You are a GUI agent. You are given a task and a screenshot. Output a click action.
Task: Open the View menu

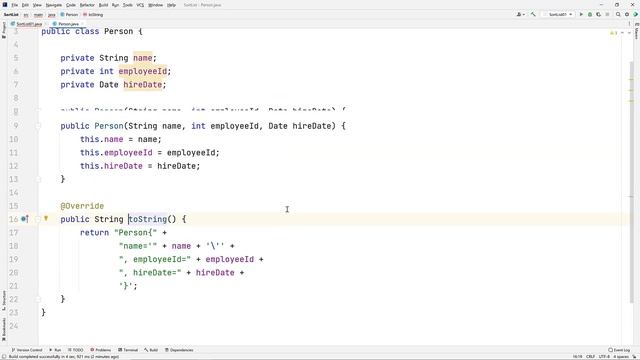pos(37,5)
